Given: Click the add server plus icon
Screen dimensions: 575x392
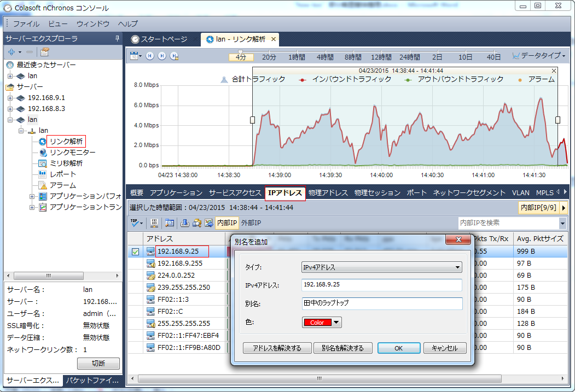Looking at the screenshot, I should (11, 52).
